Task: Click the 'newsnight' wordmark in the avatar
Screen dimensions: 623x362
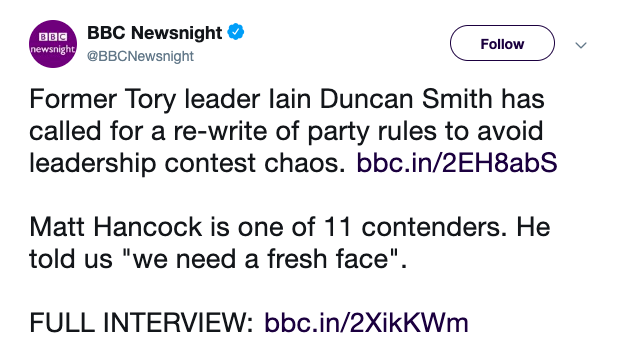Action: pos(53,49)
